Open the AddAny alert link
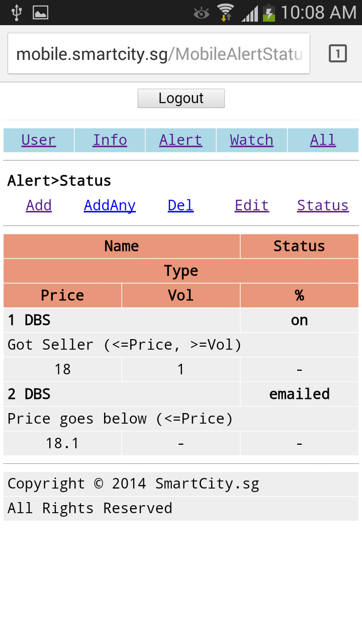The width and height of the screenshot is (362, 644). (110, 205)
